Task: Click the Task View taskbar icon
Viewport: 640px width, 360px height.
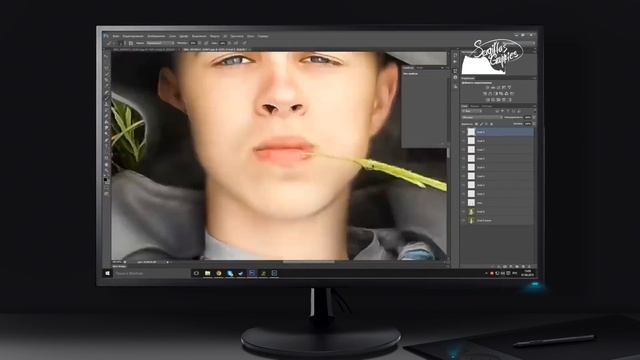Action: coord(196,273)
